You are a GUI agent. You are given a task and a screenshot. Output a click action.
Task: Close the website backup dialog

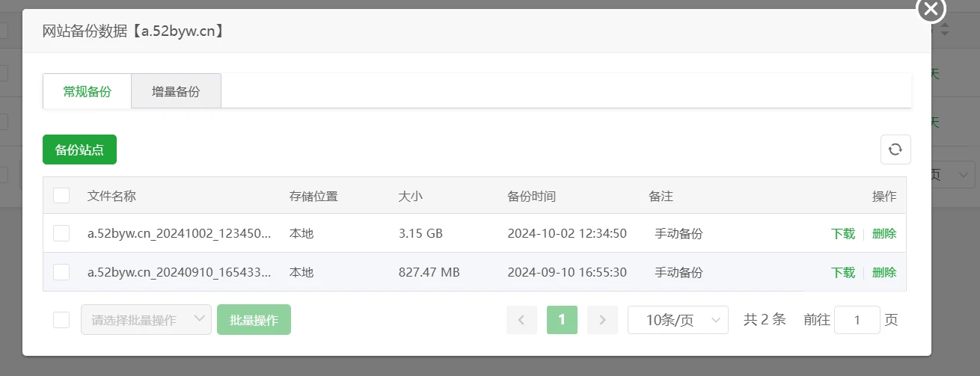point(931,9)
